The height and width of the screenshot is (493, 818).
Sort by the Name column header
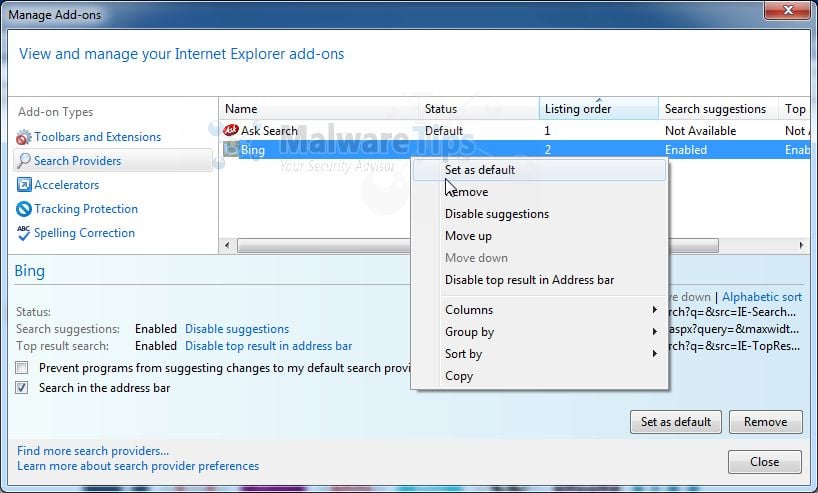click(x=318, y=109)
